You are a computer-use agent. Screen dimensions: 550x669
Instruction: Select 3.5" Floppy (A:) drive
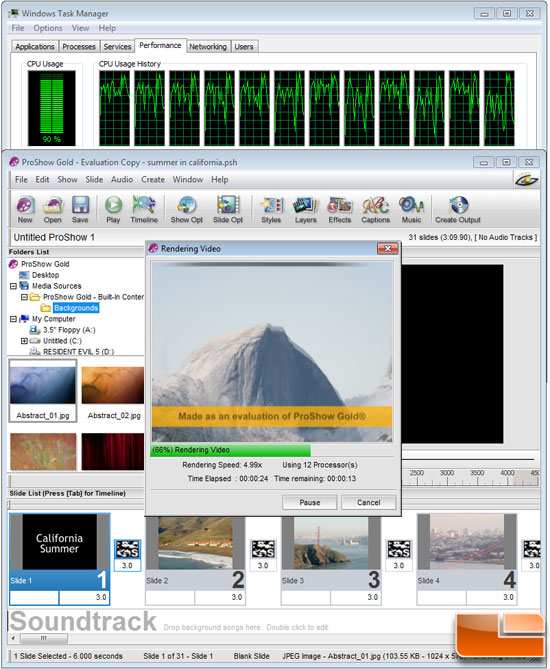pos(69,330)
